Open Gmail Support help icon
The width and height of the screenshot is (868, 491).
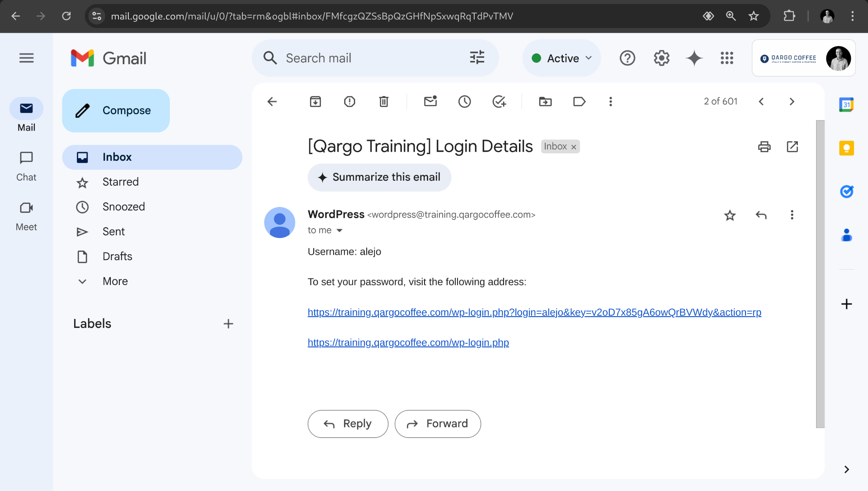(627, 58)
